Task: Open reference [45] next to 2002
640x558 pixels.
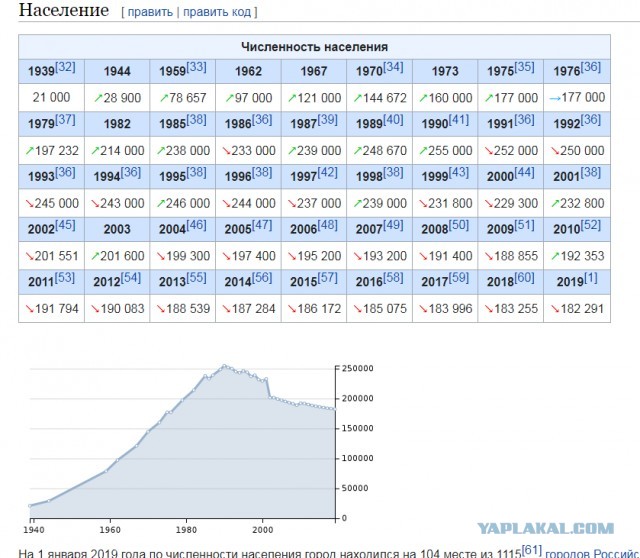Action: (65, 225)
